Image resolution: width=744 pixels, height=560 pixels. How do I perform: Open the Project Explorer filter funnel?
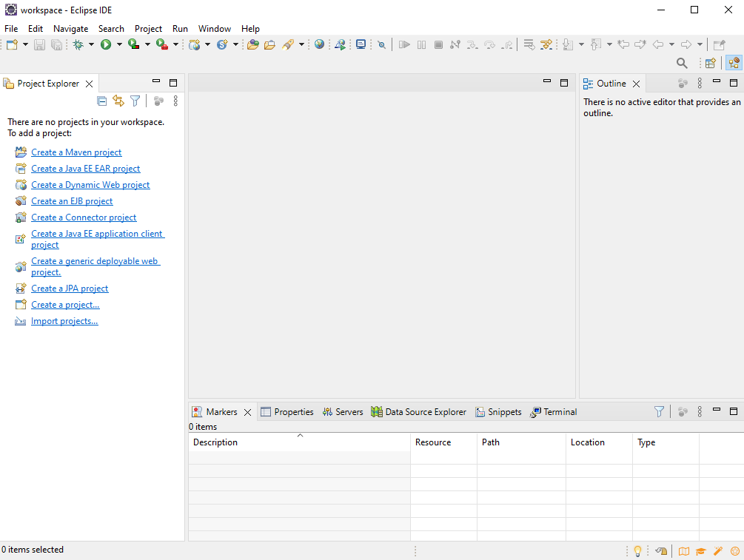click(135, 101)
